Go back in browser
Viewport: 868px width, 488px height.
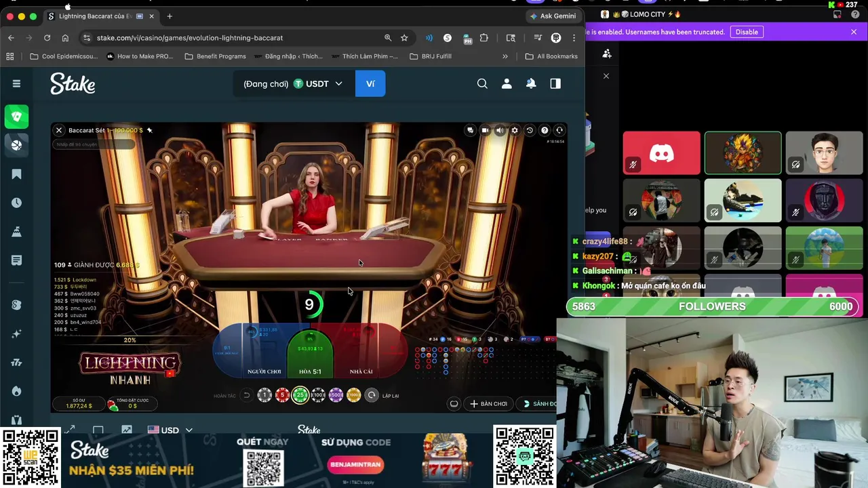(11, 38)
